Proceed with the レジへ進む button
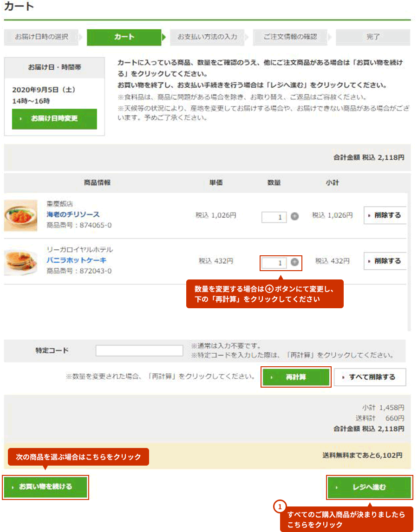The width and height of the screenshot is (418, 532). tap(369, 487)
